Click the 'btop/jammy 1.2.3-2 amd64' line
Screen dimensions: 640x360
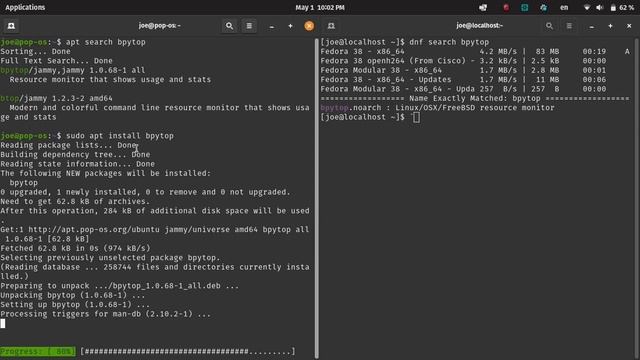pyautogui.click(x=56, y=98)
